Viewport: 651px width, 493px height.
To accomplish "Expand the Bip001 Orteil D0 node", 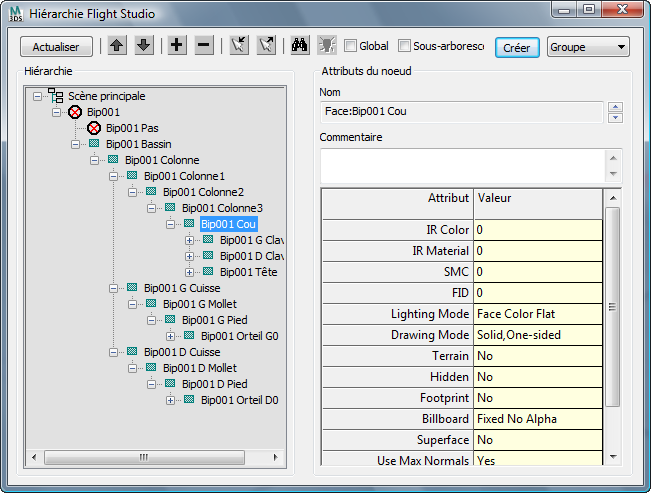I will coord(170,400).
